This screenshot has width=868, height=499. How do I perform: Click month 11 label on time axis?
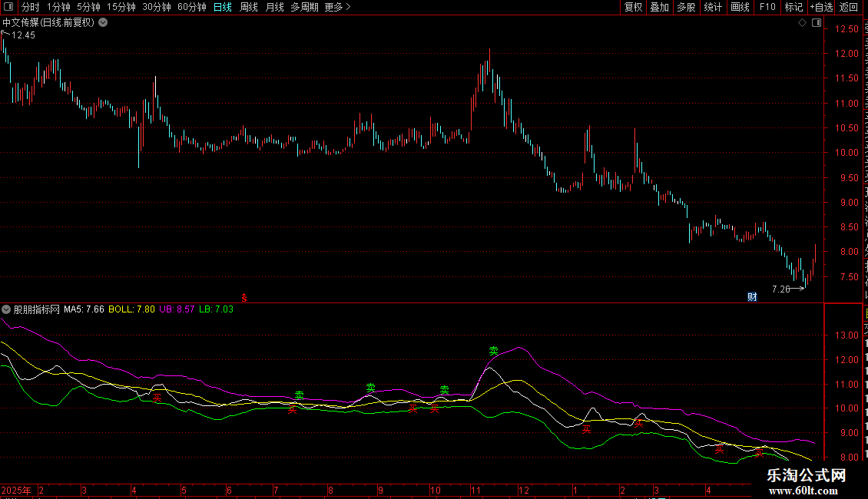(475, 490)
